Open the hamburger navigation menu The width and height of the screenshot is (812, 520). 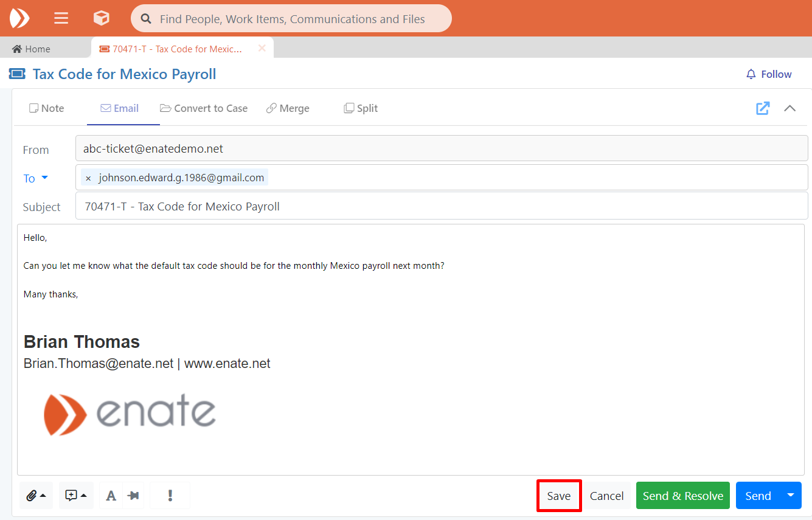click(x=61, y=18)
